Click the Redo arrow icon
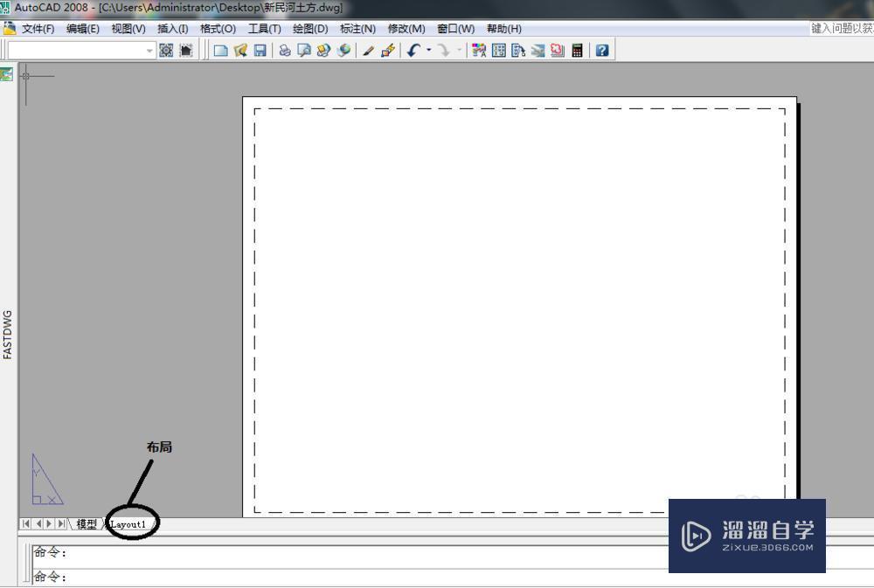Viewport: 874px width, 588px height. tap(444, 51)
